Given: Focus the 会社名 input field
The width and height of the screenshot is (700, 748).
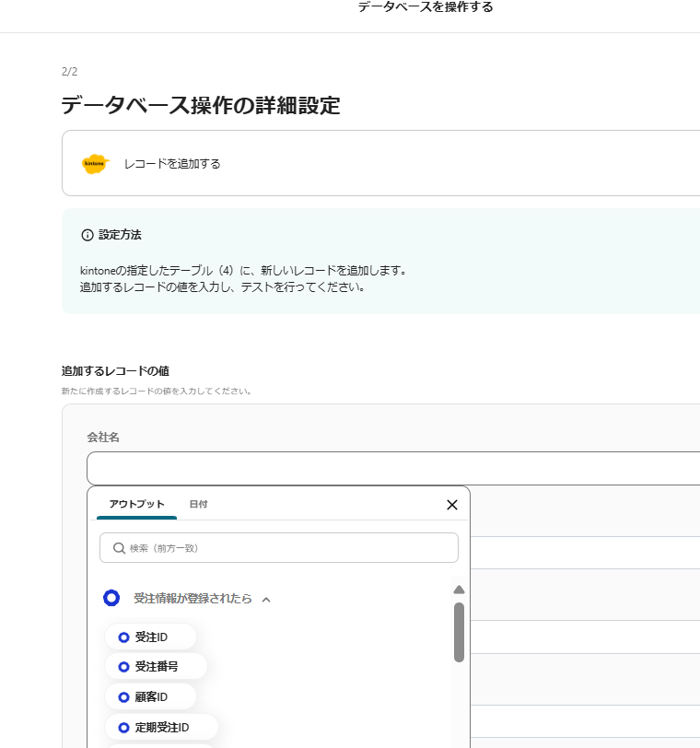Looking at the screenshot, I should (x=392, y=468).
